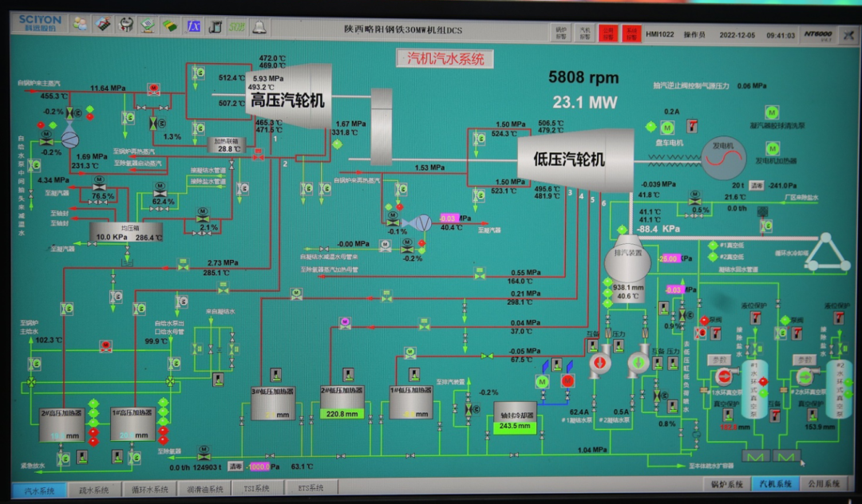Click the #2 water ring vacuum pump icon

pyautogui.click(x=804, y=376)
